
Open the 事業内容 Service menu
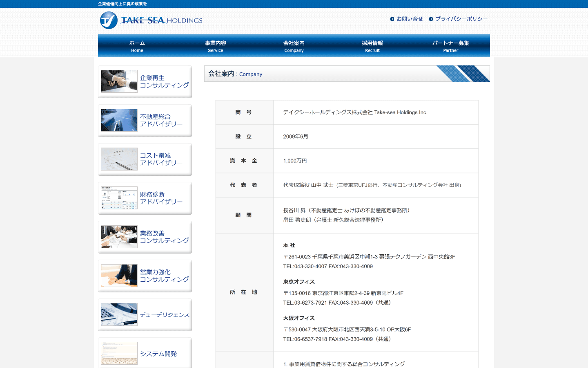(216, 46)
